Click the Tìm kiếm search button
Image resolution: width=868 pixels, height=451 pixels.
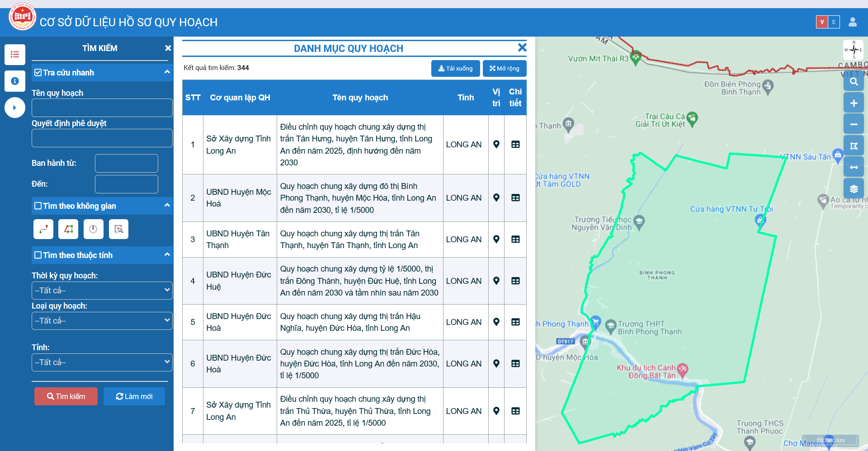click(x=66, y=396)
